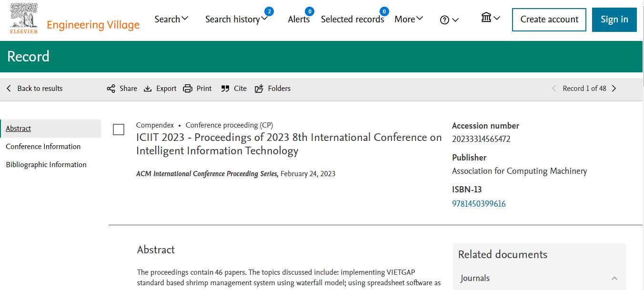
Task: Click the Related documents heading
Action: [x=503, y=255]
